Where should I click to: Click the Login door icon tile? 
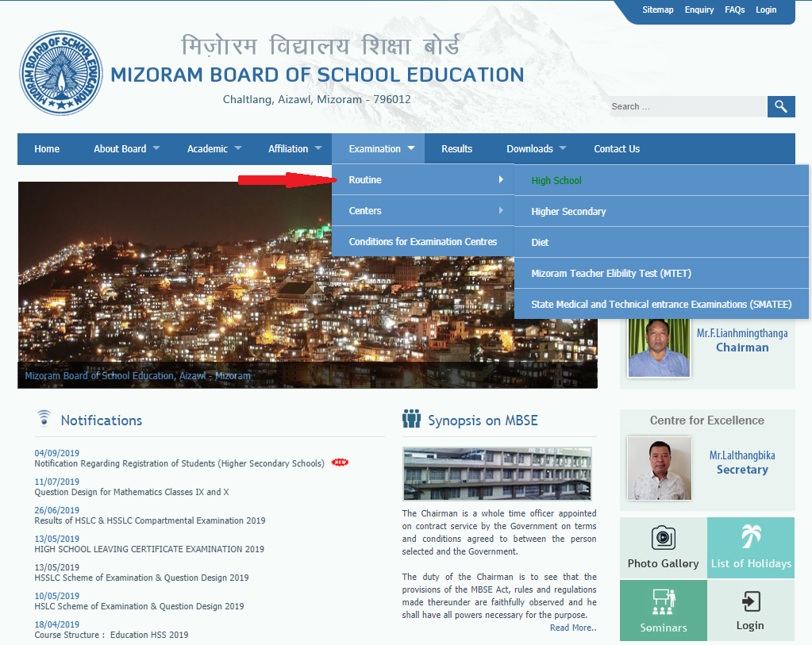tap(750, 601)
